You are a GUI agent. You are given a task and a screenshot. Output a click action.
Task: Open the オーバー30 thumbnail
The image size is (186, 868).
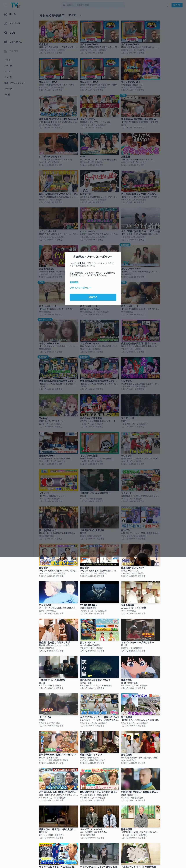coord(58,705)
